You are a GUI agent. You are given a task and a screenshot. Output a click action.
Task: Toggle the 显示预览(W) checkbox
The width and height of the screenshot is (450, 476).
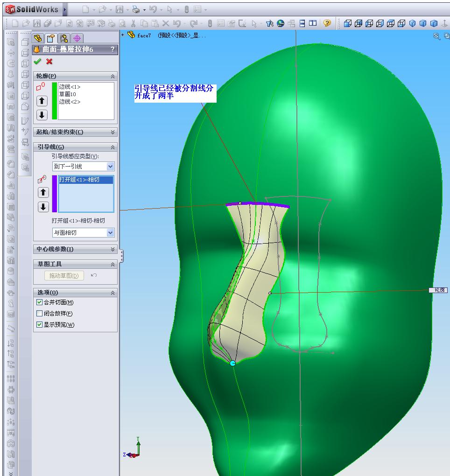click(39, 324)
